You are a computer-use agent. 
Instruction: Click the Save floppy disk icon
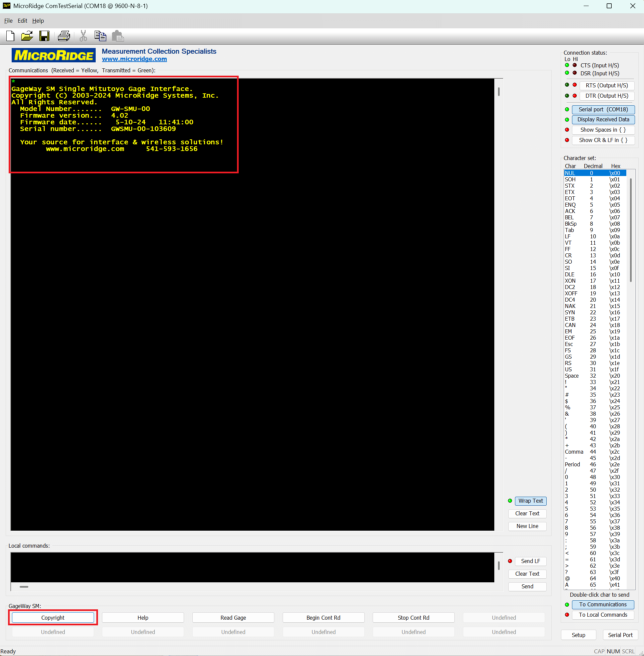pos(44,36)
